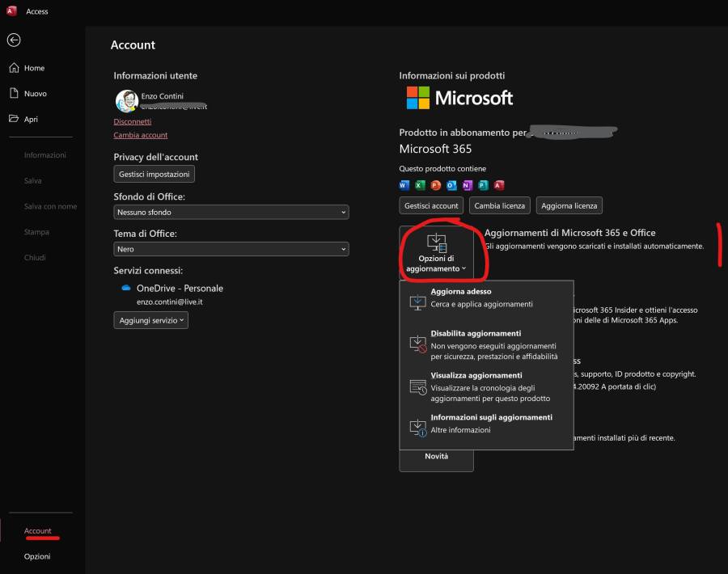
Task: Open the Tema di Office dropdown
Action: (x=231, y=249)
